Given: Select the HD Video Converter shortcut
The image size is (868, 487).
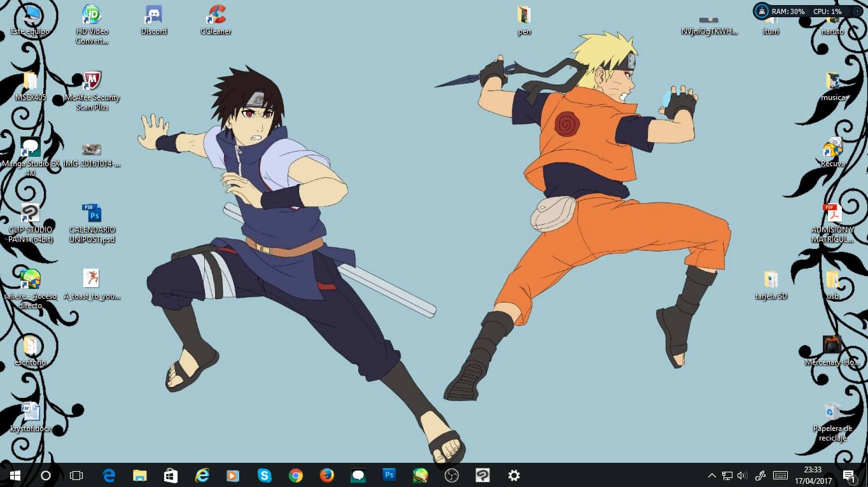Looking at the screenshot, I should [92, 24].
